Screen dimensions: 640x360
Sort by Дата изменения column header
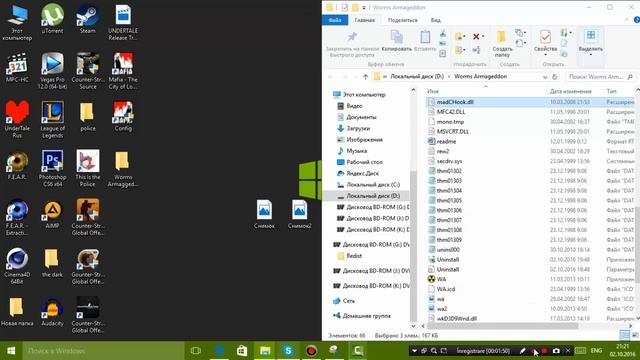(x=570, y=91)
